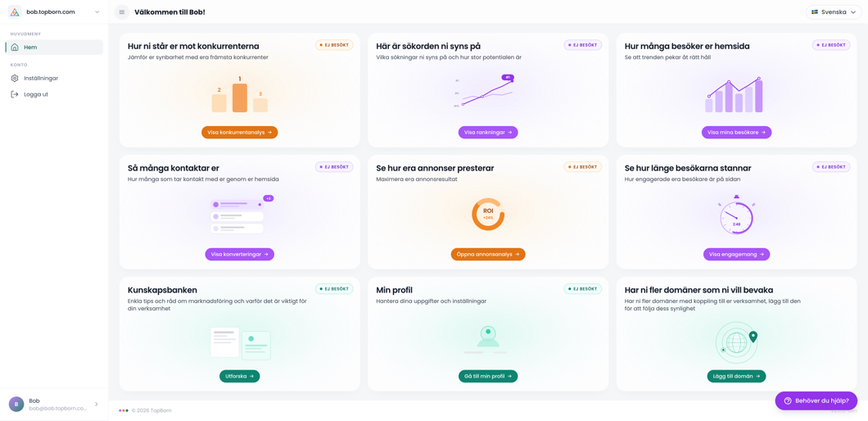Click the question mark icon in help button
This screenshot has height=421, width=868.
pos(788,401)
